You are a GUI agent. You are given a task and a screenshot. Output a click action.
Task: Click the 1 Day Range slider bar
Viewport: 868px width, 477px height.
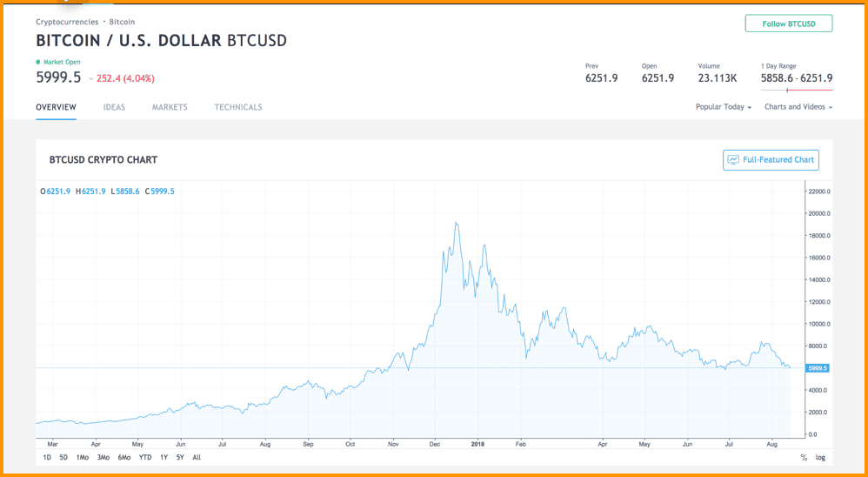(796, 90)
